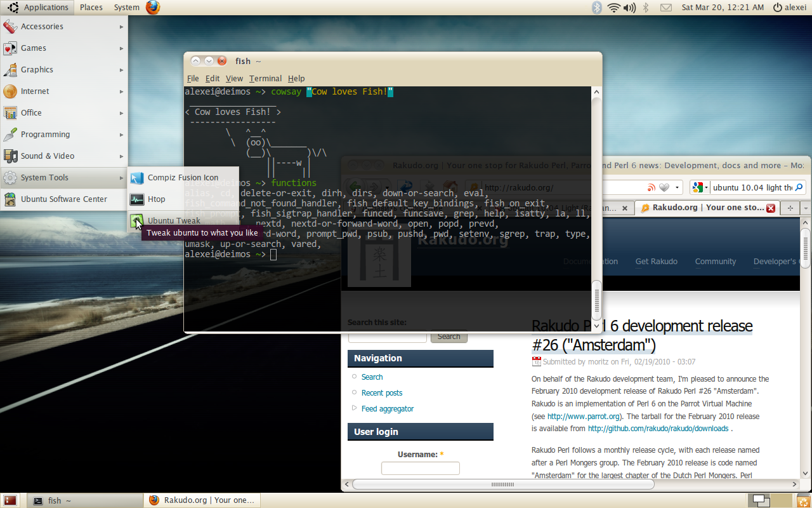This screenshot has width=812, height=508.
Task: Switch to Rakudo.org Firefox taskbar button
Action: (x=202, y=500)
